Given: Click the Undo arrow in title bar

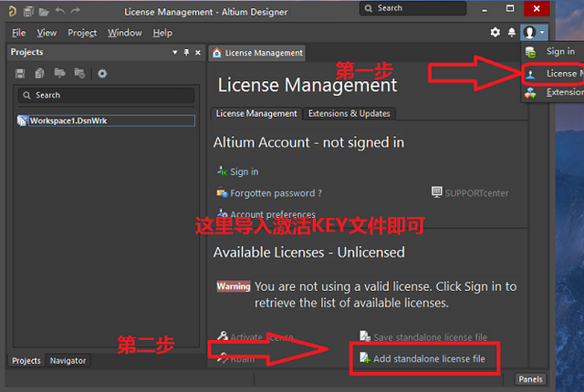Looking at the screenshot, I should click(60, 11).
